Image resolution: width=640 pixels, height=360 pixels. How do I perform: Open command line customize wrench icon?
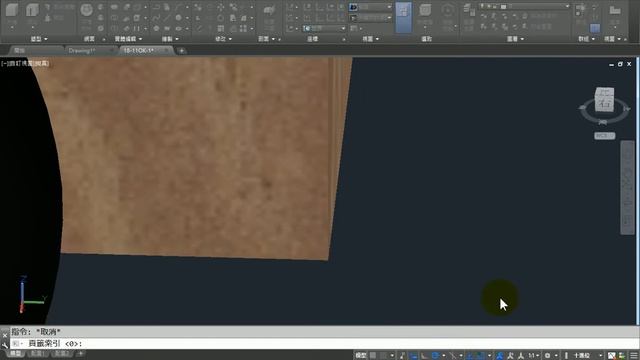coord(4,345)
